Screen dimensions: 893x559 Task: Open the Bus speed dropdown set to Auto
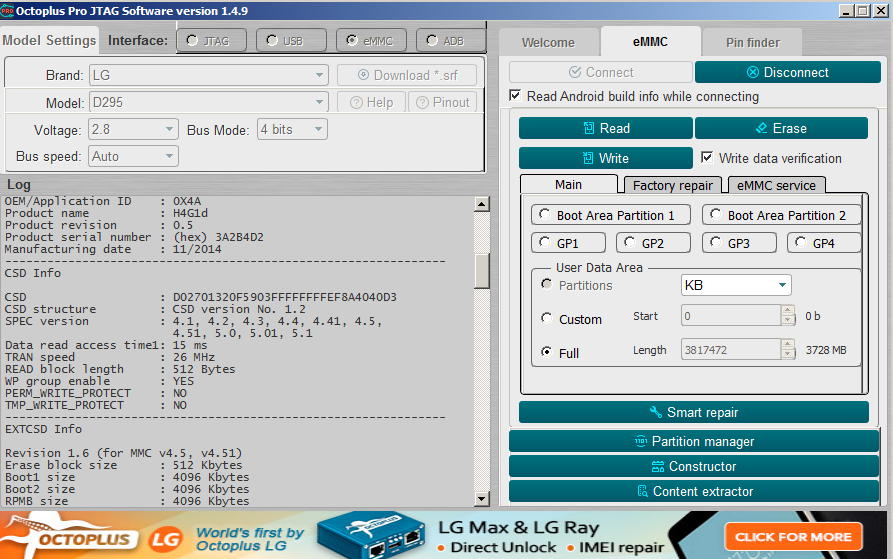[x=133, y=157]
